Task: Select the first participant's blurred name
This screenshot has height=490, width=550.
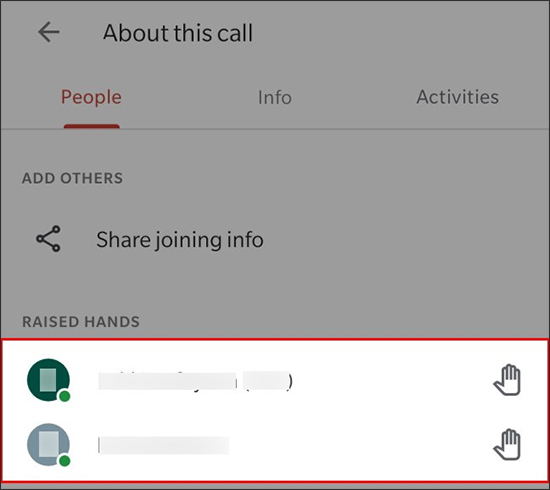Action: point(195,381)
